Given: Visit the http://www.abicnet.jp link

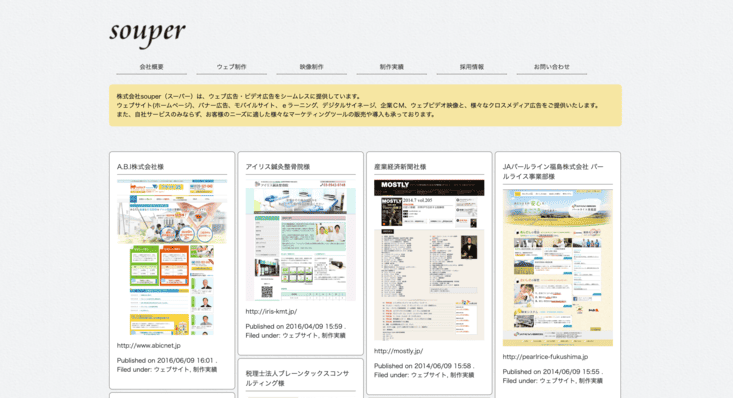Looking at the screenshot, I should (149, 346).
